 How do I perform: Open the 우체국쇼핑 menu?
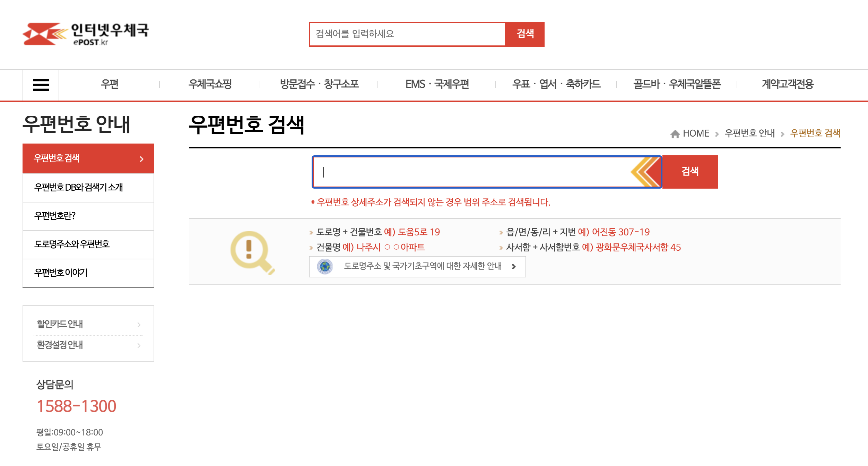(x=210, y=84)
